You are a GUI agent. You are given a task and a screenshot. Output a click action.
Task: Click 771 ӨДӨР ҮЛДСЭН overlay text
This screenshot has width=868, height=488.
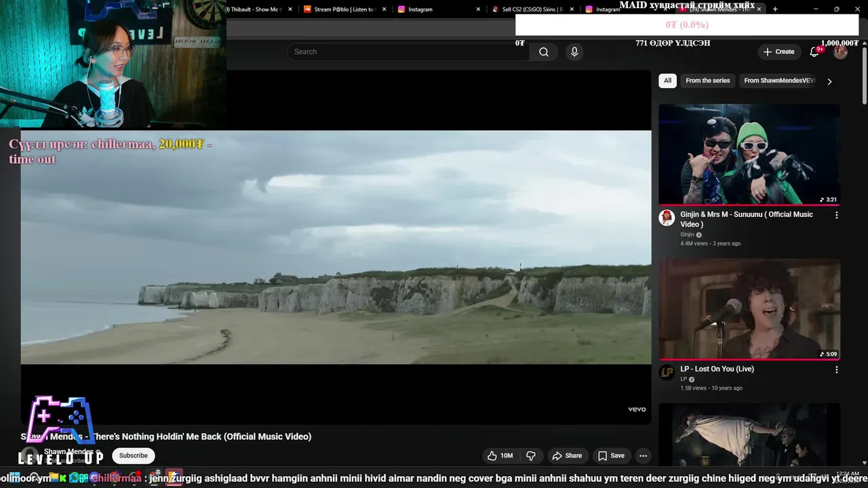click(x=673, y=43)
